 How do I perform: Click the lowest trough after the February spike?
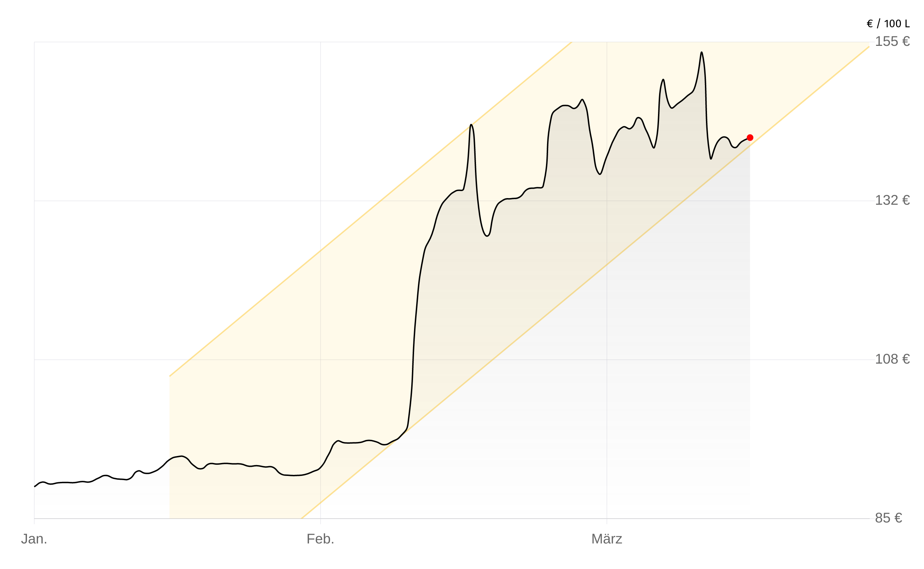(487, 236)
